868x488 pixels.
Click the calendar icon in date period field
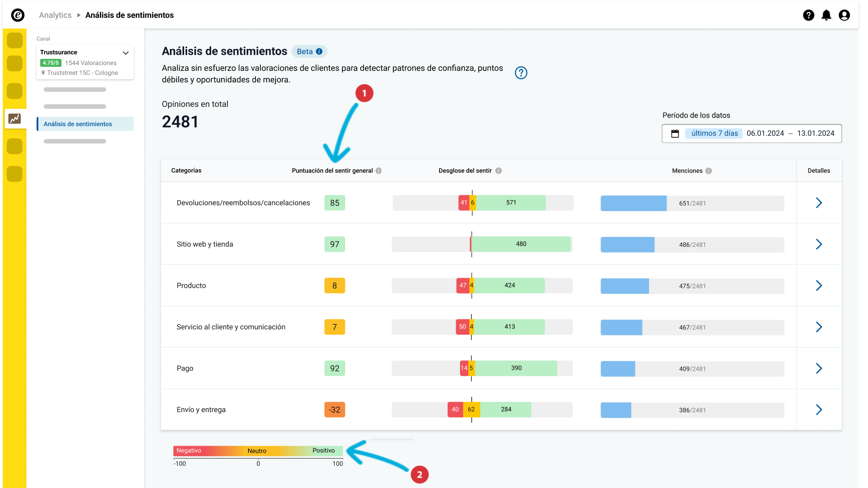tap(675, 134)
